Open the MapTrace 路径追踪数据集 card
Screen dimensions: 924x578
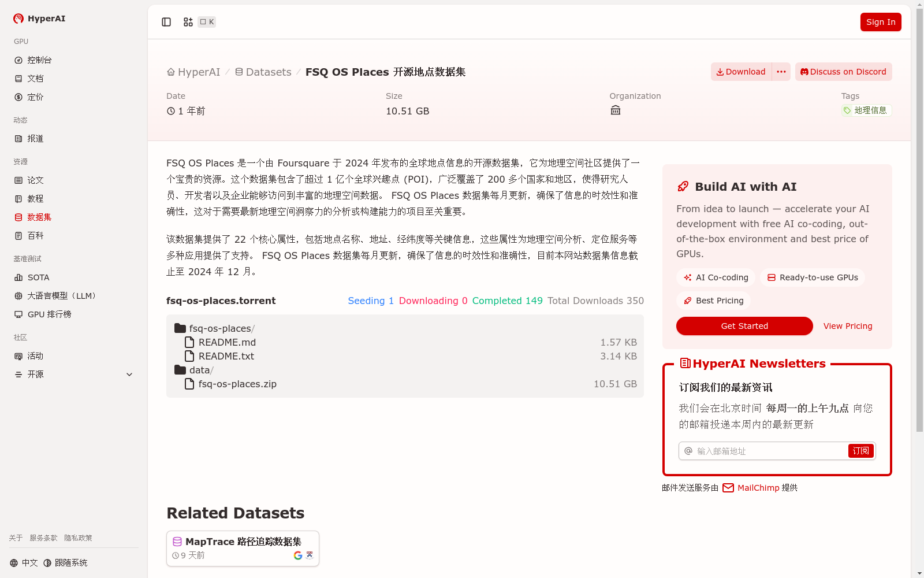(x=243, y=549)
